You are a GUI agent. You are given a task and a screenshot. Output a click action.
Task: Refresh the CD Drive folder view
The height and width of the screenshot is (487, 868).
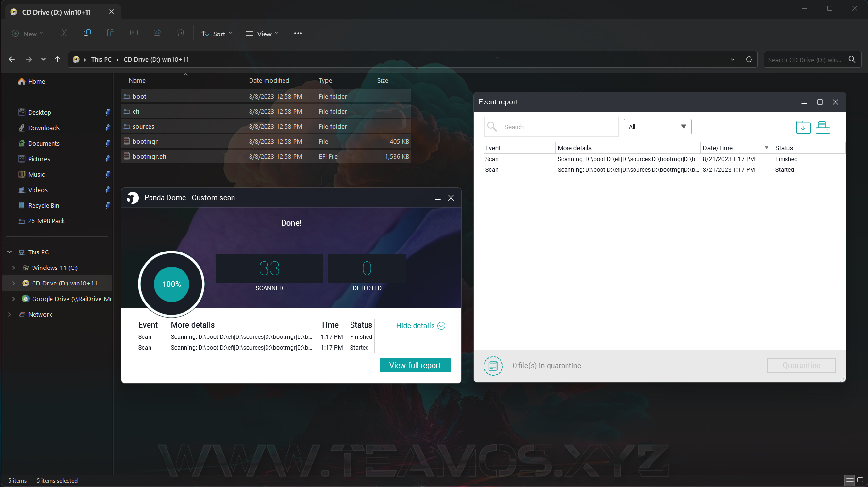tap(749, 59)
